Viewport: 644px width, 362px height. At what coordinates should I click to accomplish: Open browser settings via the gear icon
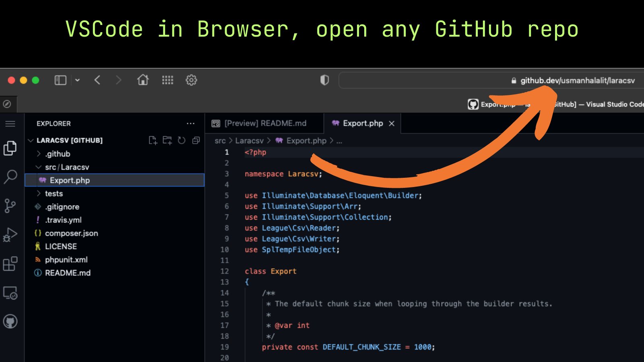coord(191,80)
